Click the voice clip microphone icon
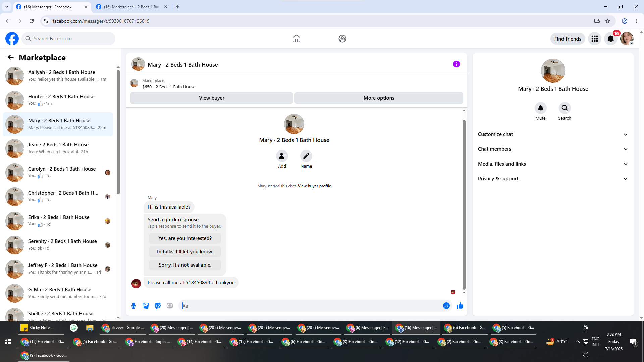The image size is (644, 362). coord(133,306)
